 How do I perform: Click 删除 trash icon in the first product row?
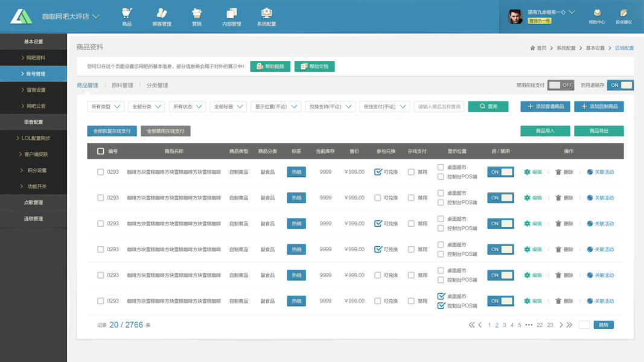click(558, 172)
